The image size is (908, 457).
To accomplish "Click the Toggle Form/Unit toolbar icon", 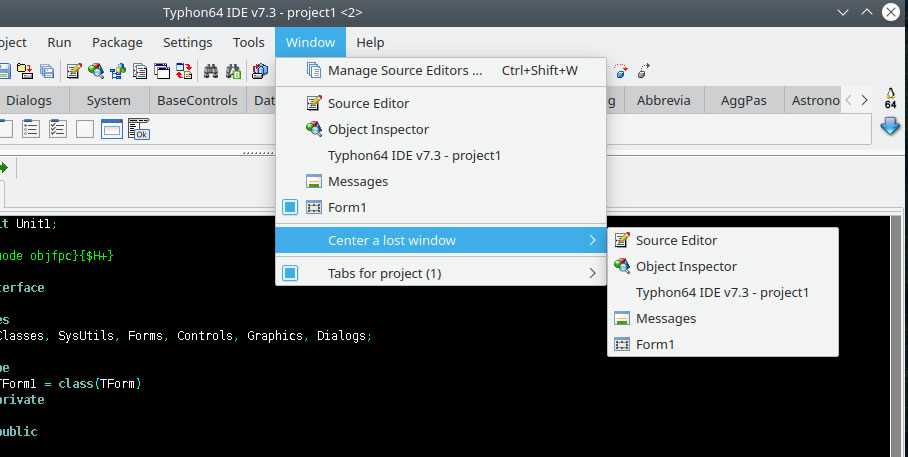I will [184, 71].
